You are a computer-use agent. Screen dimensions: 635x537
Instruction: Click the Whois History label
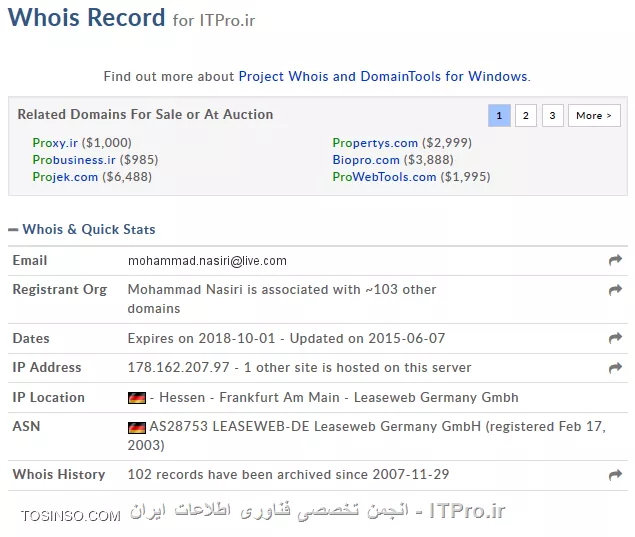click(59, 474)
